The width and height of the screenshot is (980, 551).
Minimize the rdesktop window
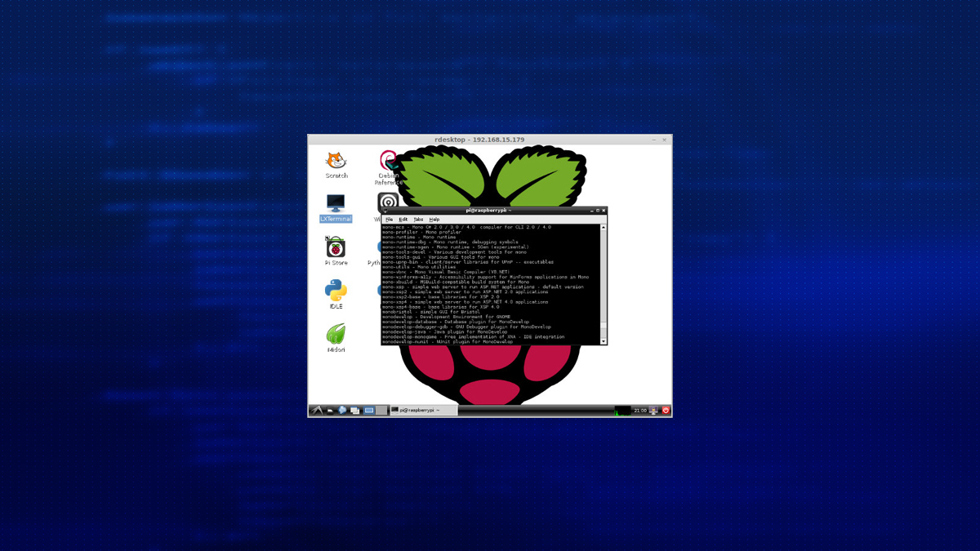click(654, 140)
